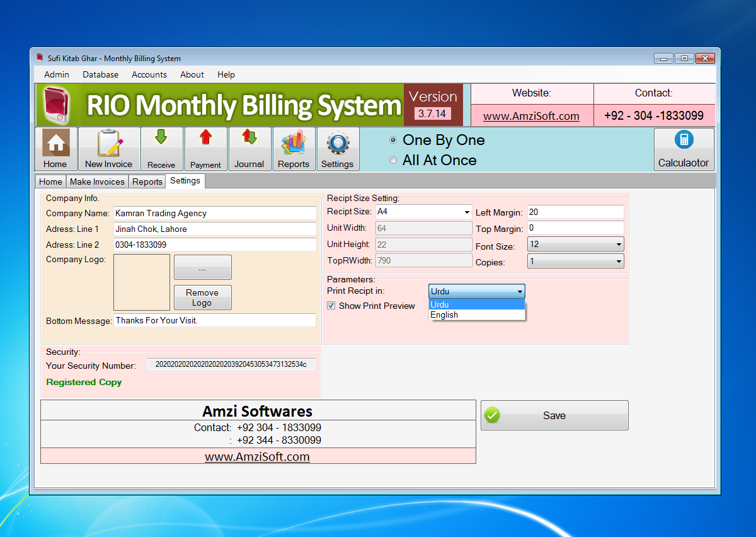Click the Save button
756x537 pixels.
[x=554, y=415]
